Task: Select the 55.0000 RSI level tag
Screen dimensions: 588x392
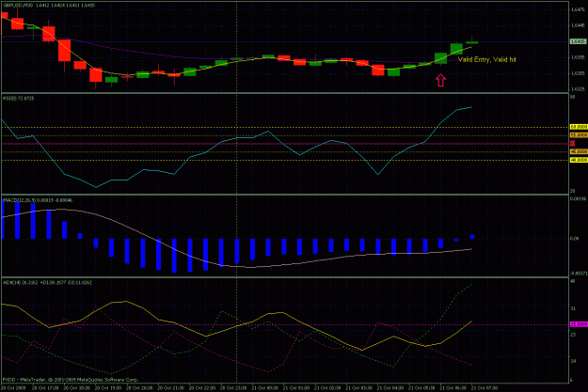Action: 579,135
